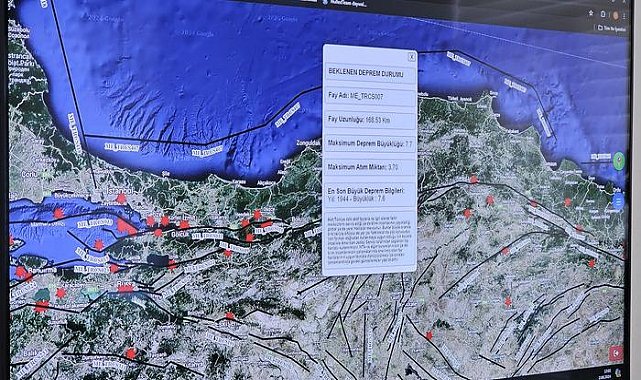Screen dimensions: 641x380
Task: Select the fault label in Marmara Sea
Action: point(94,223)
